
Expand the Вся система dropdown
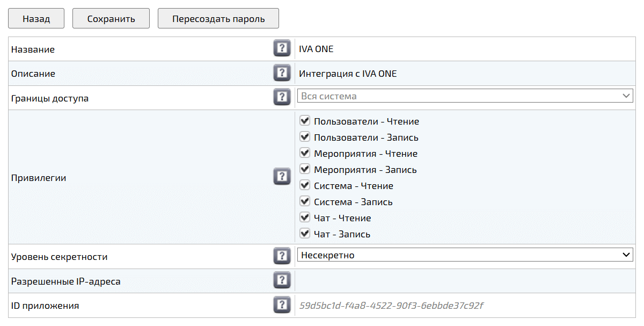(465, 96)
